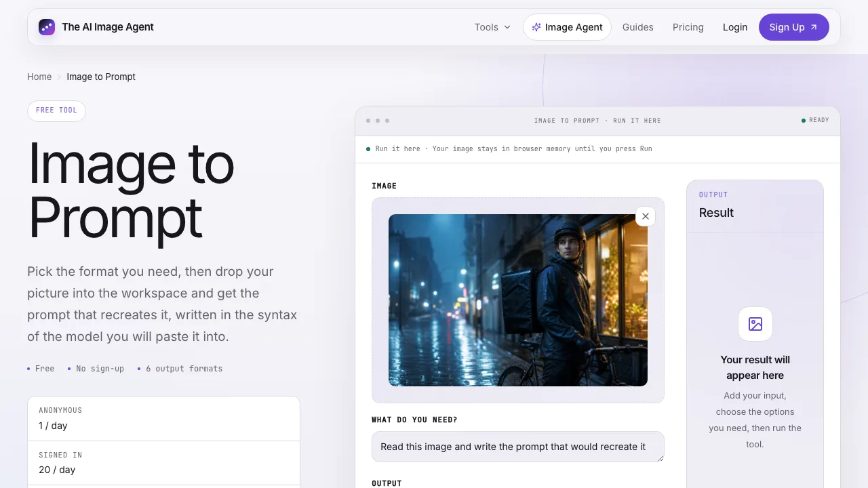Screen dimensions: 868x488
Task: Click the READY status indicator
Action: tap(815, 120)
